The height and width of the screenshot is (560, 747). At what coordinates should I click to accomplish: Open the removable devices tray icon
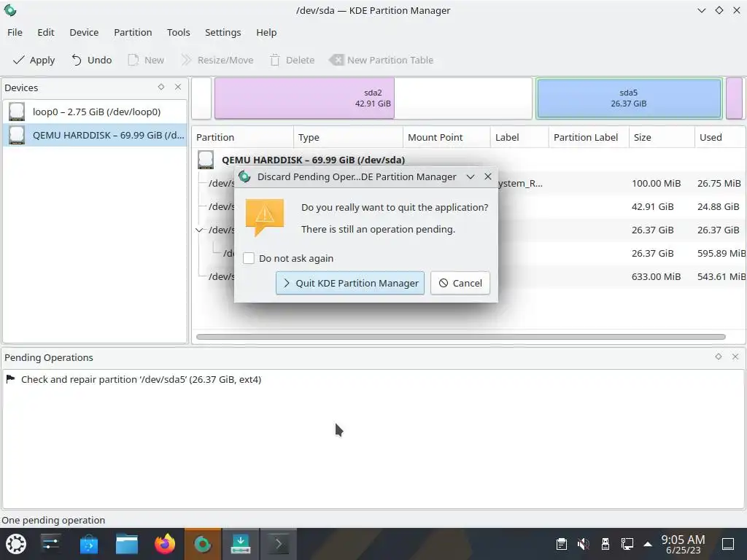605,544
